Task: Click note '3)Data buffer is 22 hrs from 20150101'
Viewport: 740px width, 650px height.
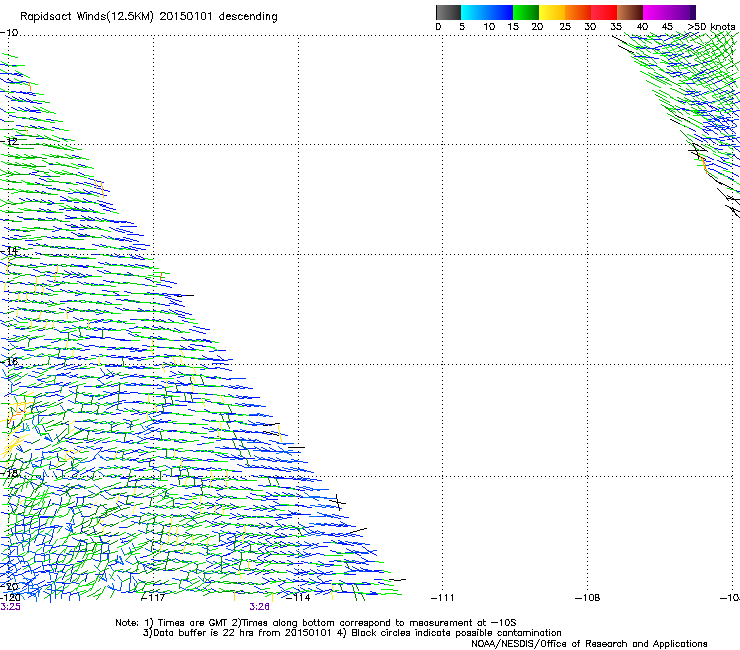Action: tap(237, 633)
